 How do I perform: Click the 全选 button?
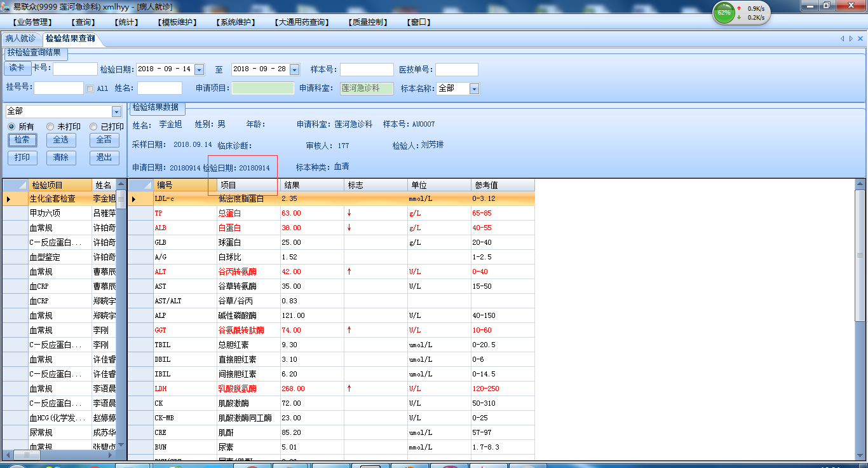point(61,140)
